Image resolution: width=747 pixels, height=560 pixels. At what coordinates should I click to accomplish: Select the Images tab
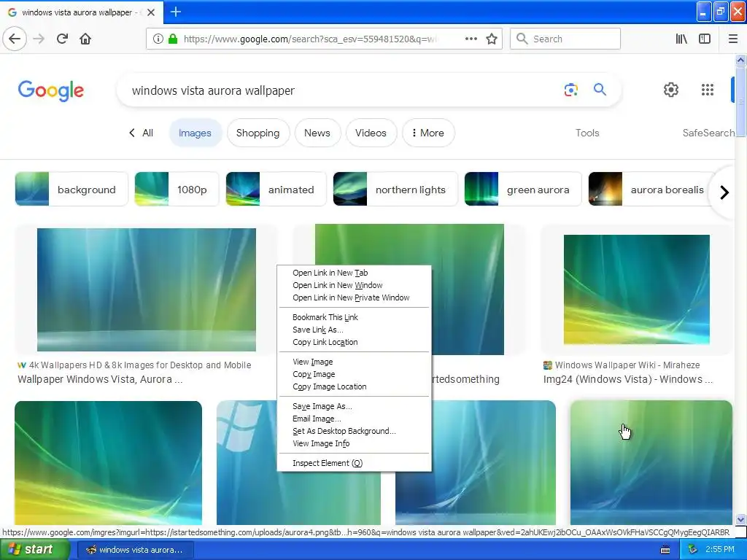195,133
